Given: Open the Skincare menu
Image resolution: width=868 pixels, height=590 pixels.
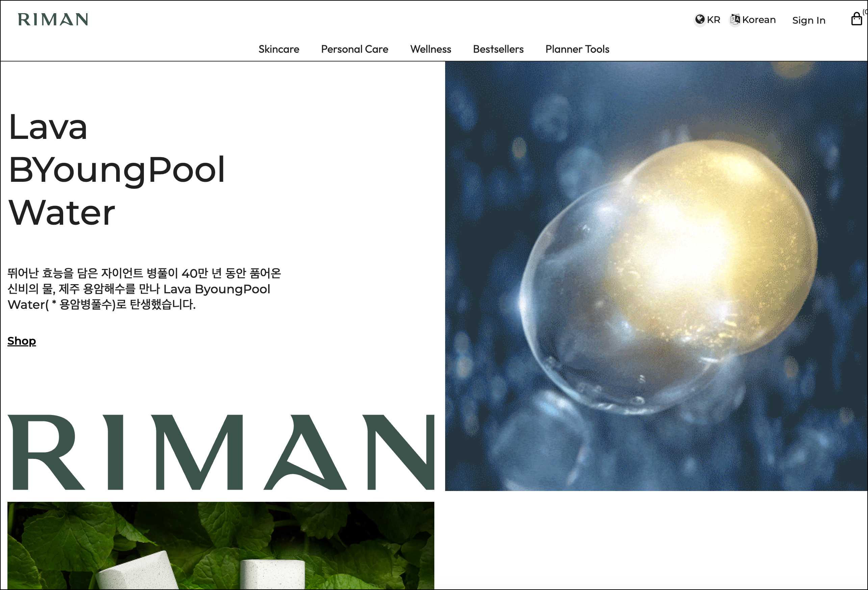Looking at the screenshot, I should tap(279, 49).
